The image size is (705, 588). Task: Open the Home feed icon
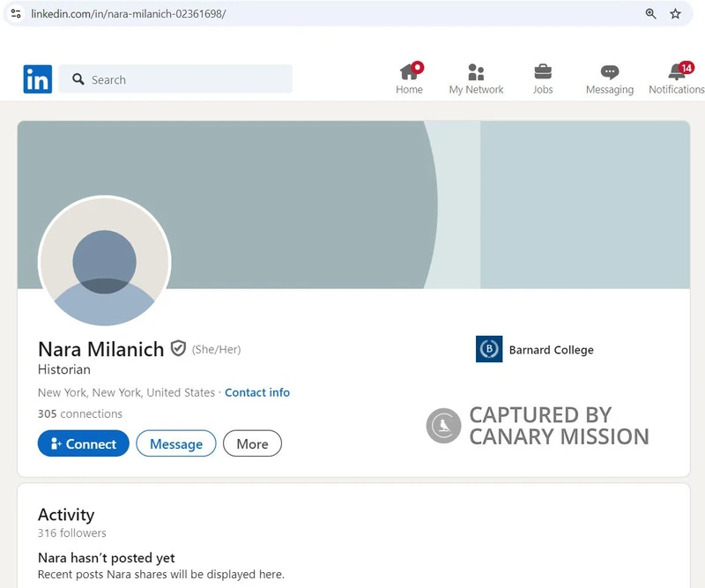[x=408, y=71]
